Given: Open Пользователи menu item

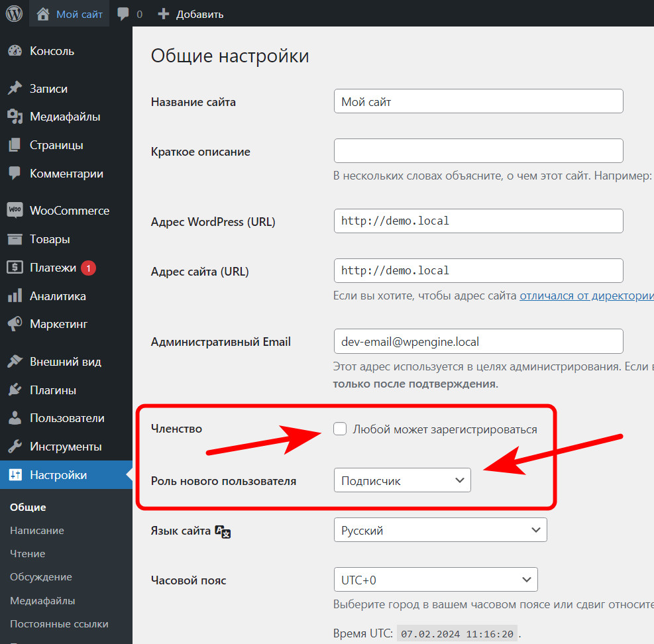Looking at the screenshot, I should [66, 418].
